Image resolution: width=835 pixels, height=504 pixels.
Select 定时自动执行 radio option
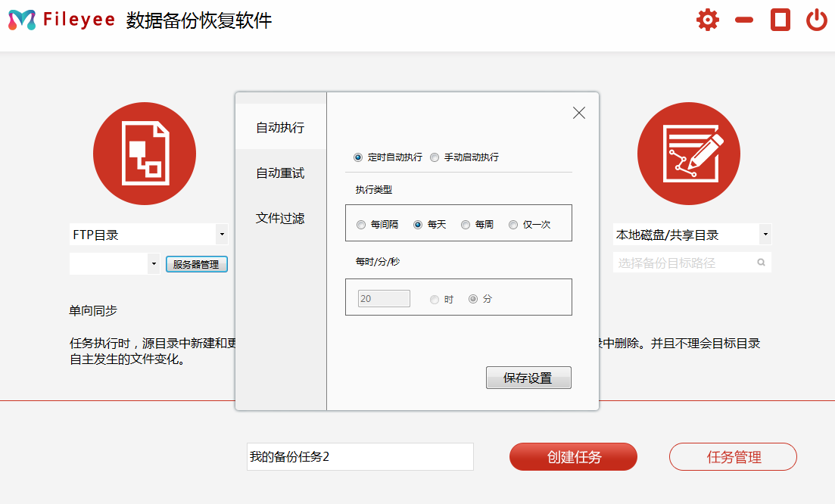pos(358,157)
